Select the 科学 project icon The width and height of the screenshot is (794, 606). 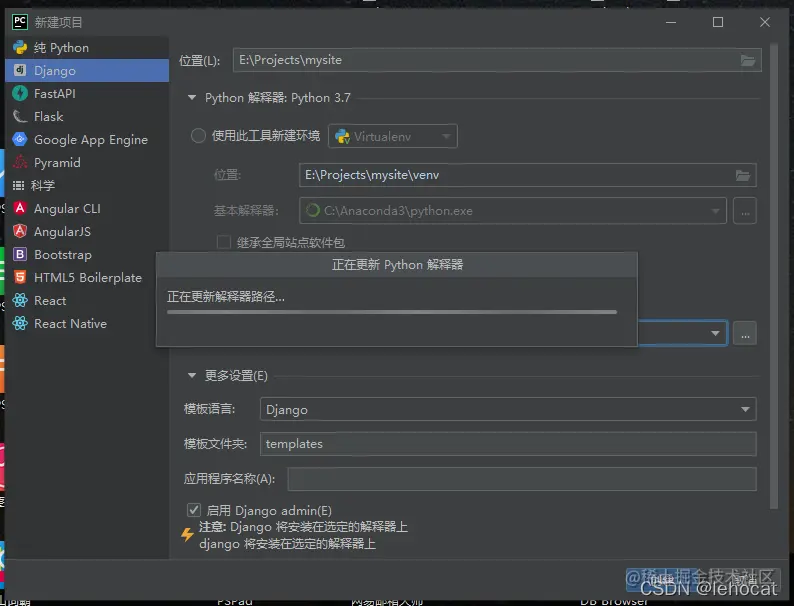click(x=18, y=185)
